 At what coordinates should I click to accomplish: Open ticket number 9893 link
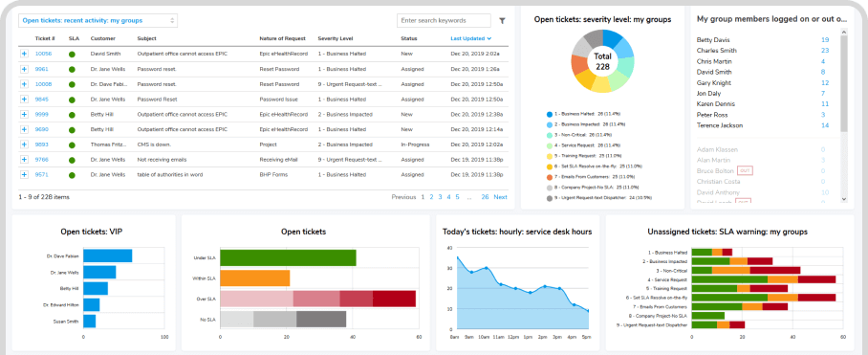41,144
